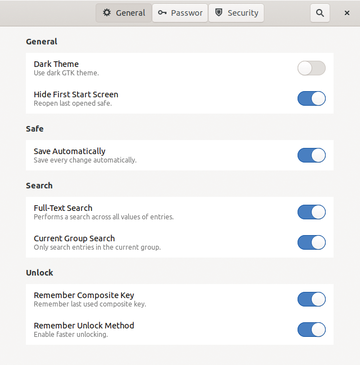Enable the Dark Theme switch

311,68
